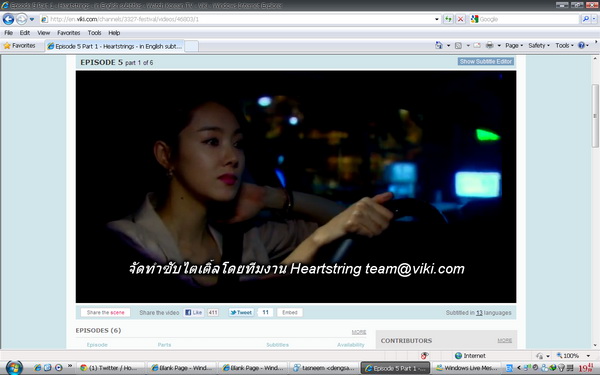Viewport: 600px width, 375px height.
Task: Open the Help menu
Action: click(x=114, y=33)
